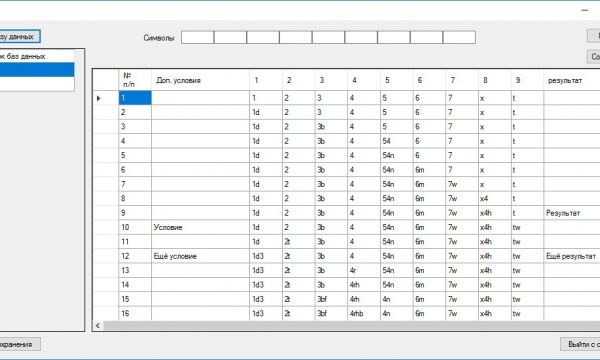The width and height of the screenshot is (600, 360).
Task: Click the column header '5'
Action: 397,80
